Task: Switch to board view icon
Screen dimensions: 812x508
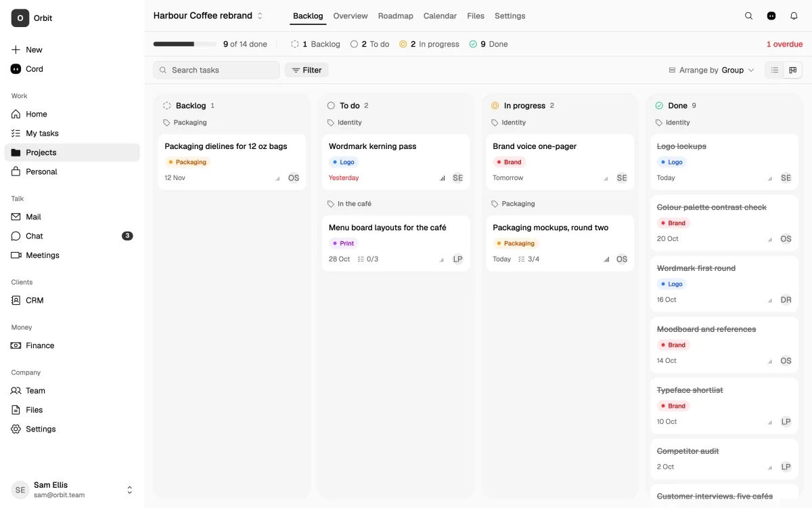Action: click(793, 70)
